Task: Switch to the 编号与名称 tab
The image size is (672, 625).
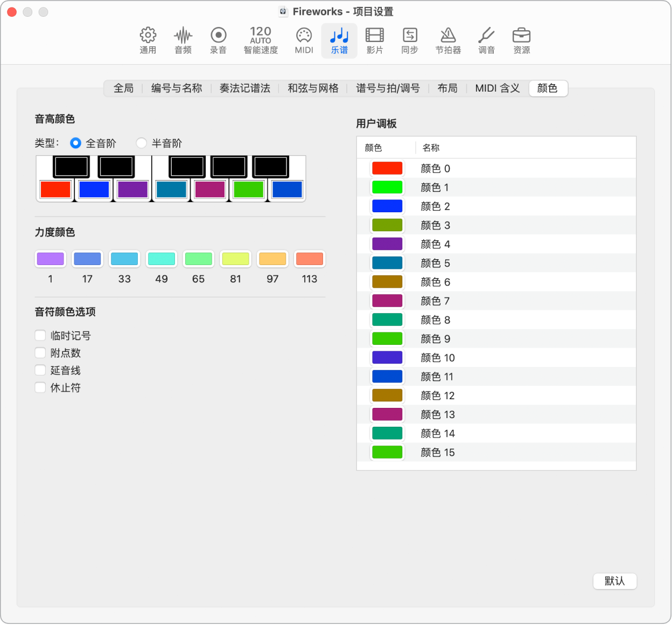Action: (177, 88)
